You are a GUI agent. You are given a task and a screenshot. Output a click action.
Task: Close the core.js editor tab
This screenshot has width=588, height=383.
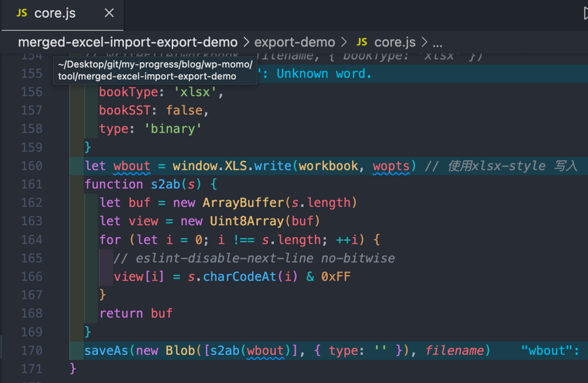[x=109, y=13]
